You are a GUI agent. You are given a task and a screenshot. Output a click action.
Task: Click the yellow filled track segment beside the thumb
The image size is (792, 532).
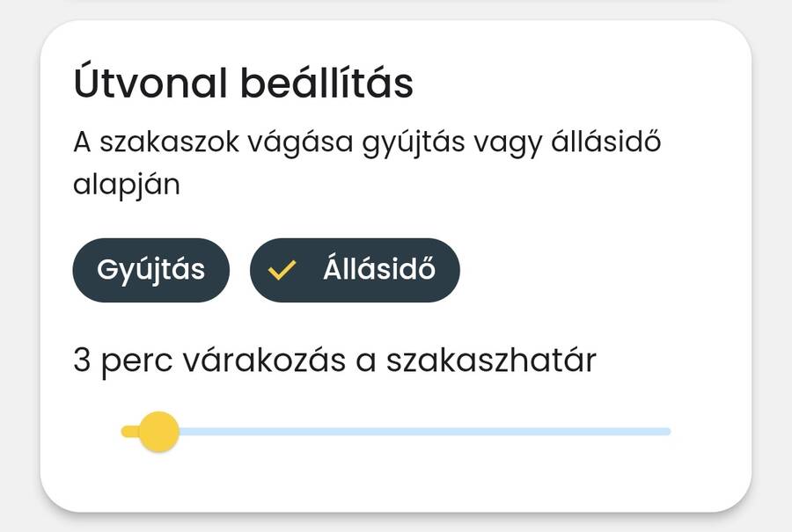(130, 431)
